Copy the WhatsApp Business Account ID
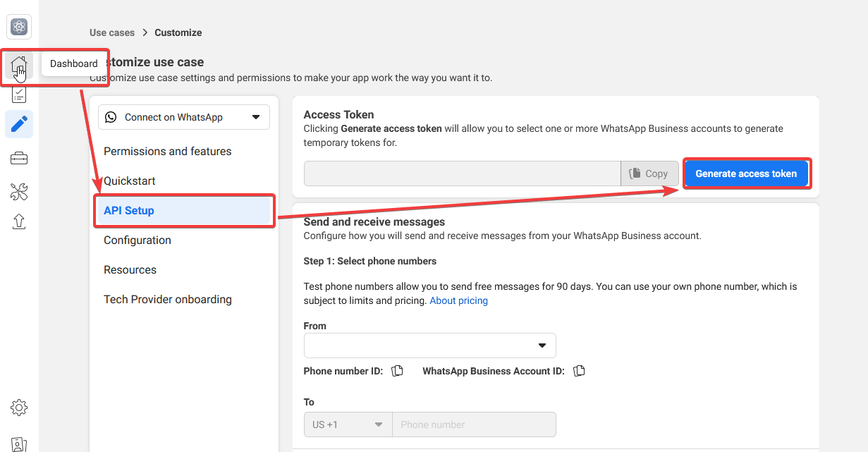Image resolution: width=868 pixels, height=452 pixels. pyautogui.click(x=579, y=371)
